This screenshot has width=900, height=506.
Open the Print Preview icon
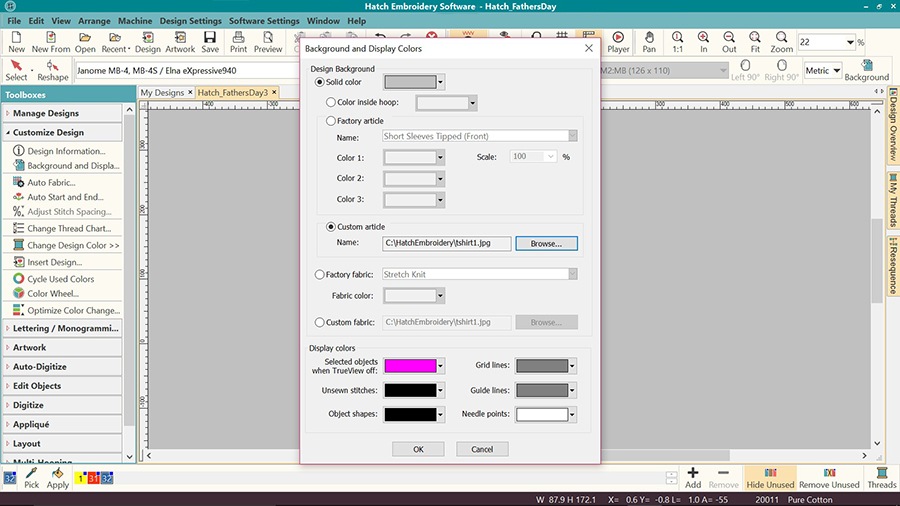pos(267,41)
